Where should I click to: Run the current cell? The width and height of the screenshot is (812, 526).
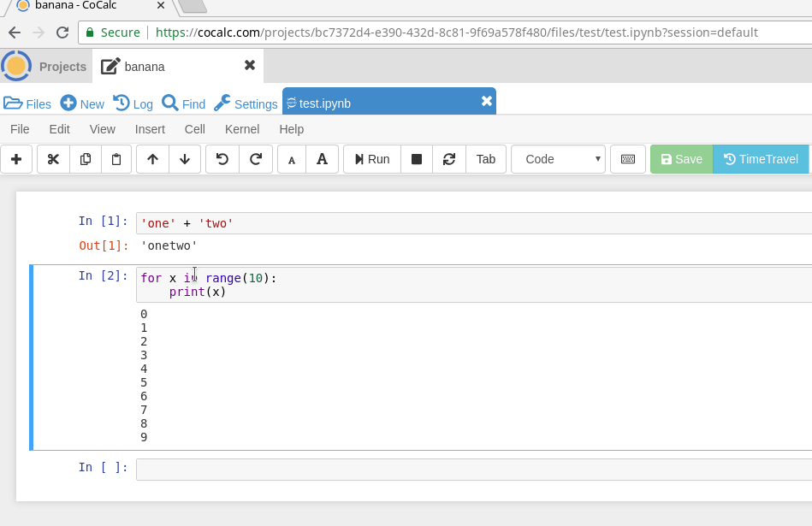pos(372,159)
